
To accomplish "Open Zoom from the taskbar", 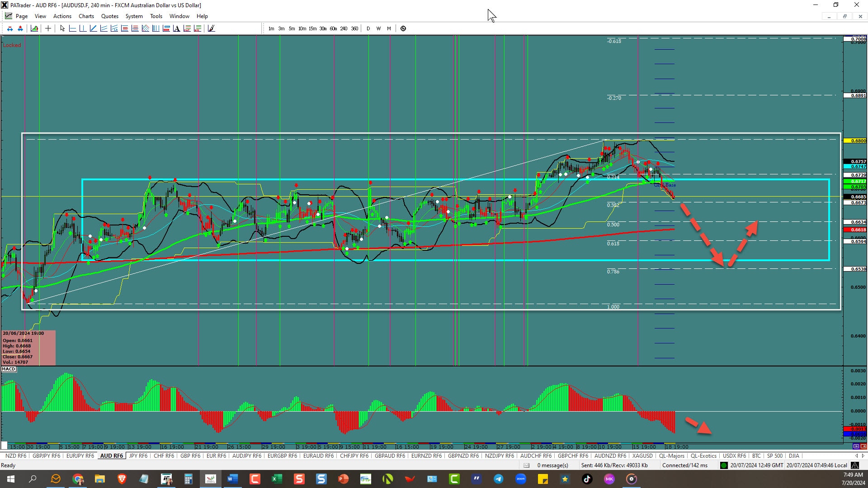I will click(521, 479).
